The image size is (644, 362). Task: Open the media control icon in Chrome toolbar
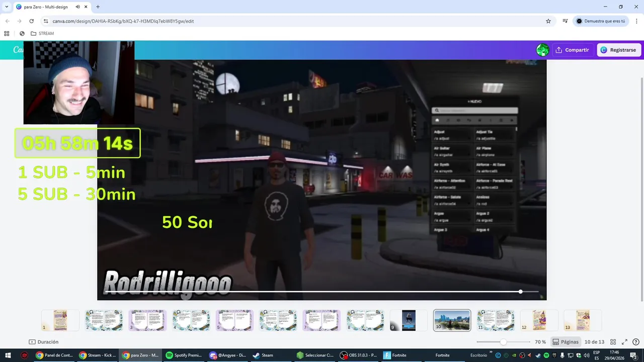tap(565, 21)
